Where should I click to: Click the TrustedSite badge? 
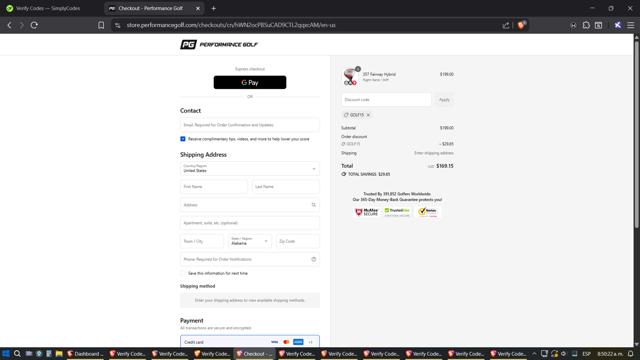(397, 212)
